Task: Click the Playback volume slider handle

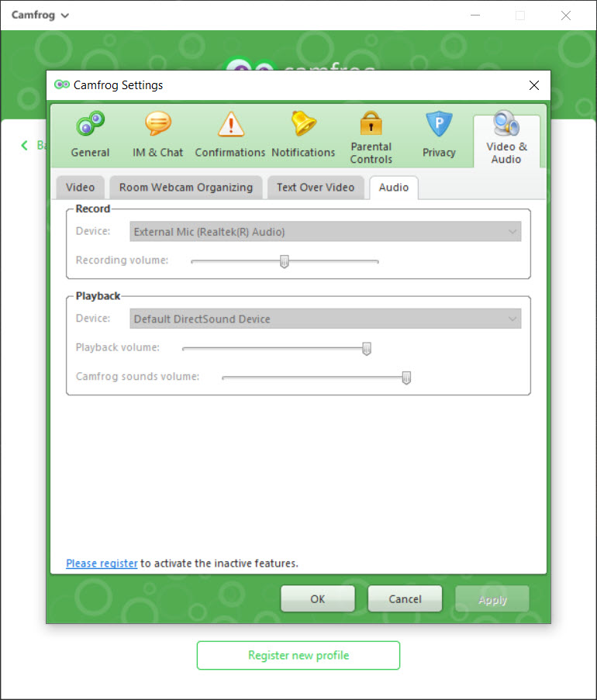Action: coord(367,349)
